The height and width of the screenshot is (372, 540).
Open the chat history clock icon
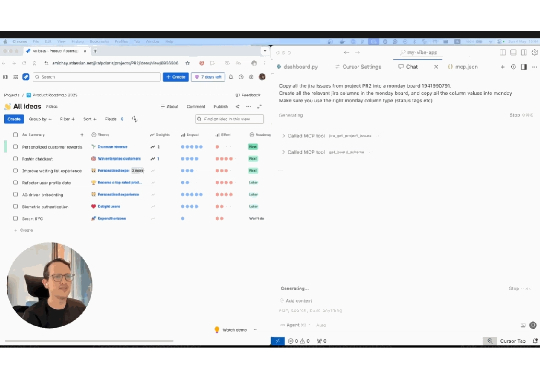tap(513, 67)
